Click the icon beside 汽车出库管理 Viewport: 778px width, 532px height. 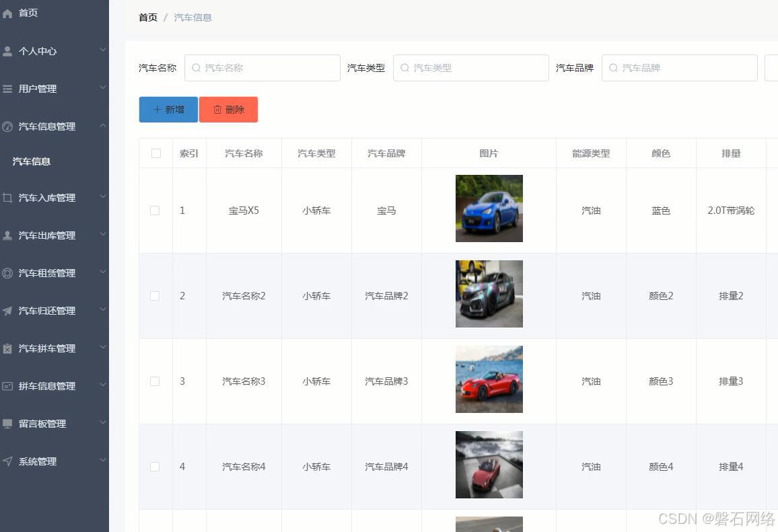coord(7,235)
